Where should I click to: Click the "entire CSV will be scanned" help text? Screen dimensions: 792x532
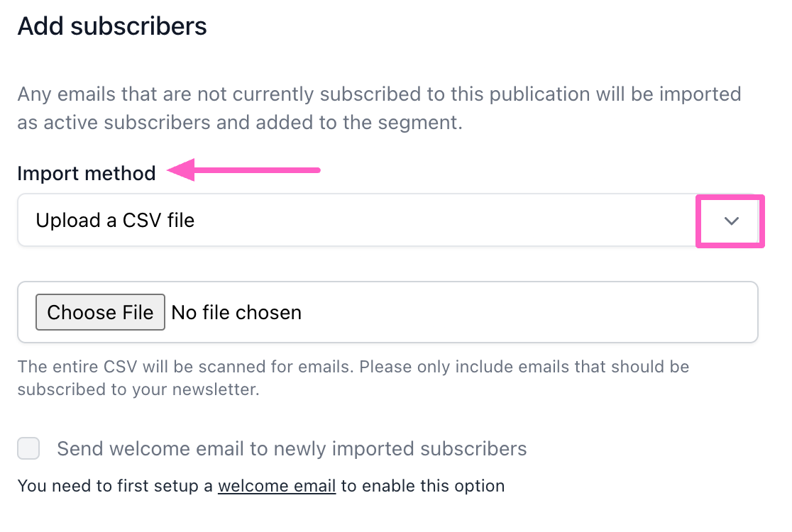click(353, 367)
